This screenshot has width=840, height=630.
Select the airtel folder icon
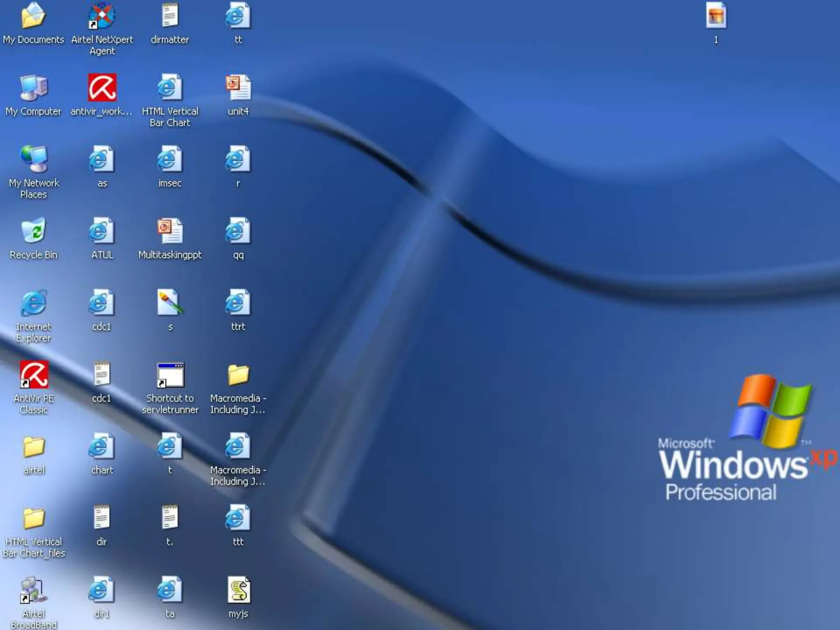[34, 447]
